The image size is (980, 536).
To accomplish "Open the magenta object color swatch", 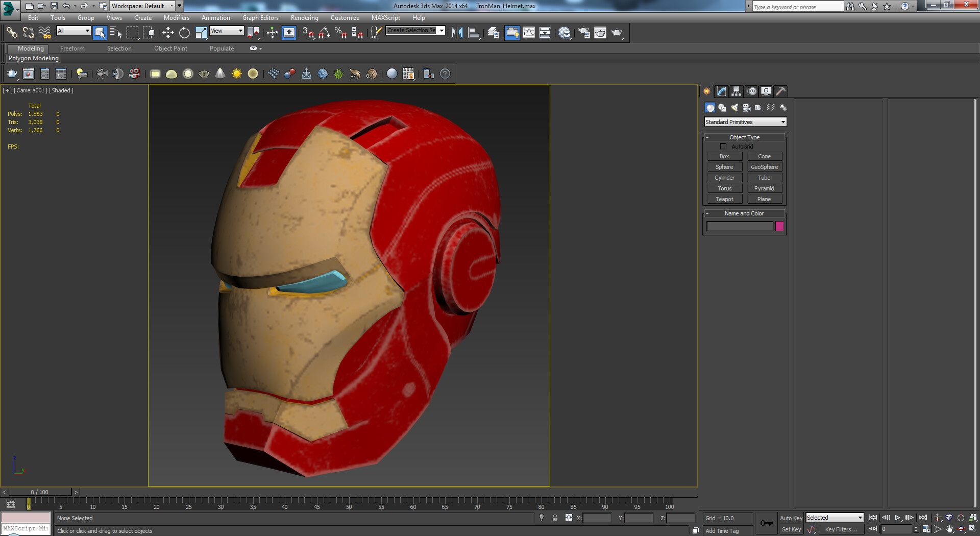I will coord(779,226).
